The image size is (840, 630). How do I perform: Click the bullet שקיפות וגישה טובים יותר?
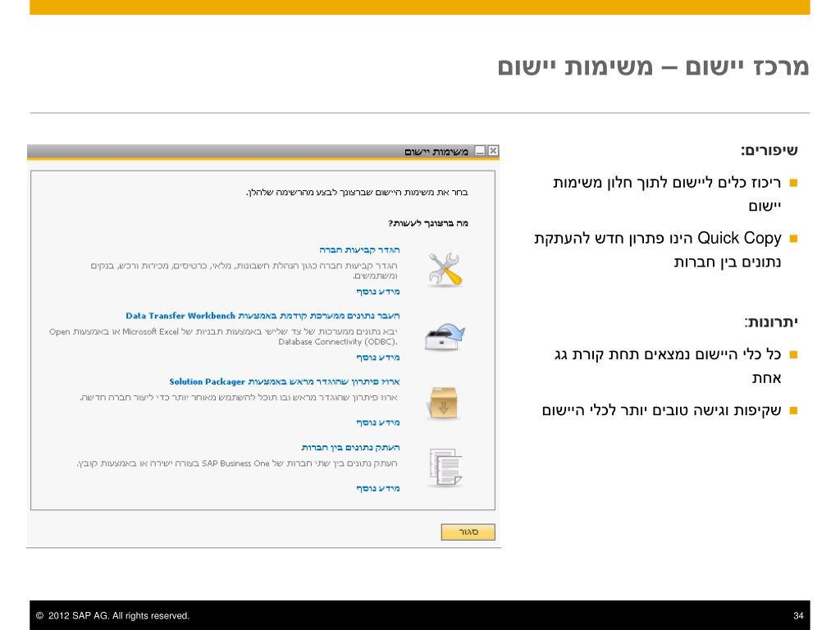pyautogui.click(x=662, y=411)
